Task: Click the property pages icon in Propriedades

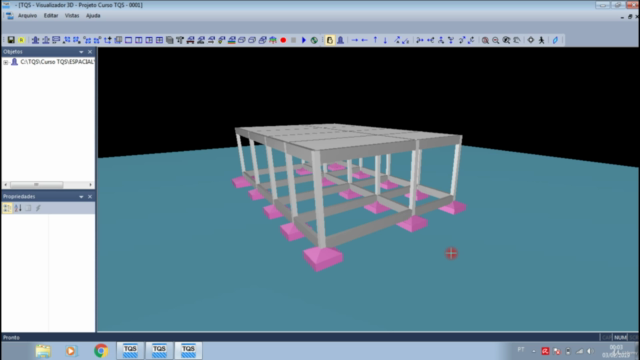Action: coord(28,208)
